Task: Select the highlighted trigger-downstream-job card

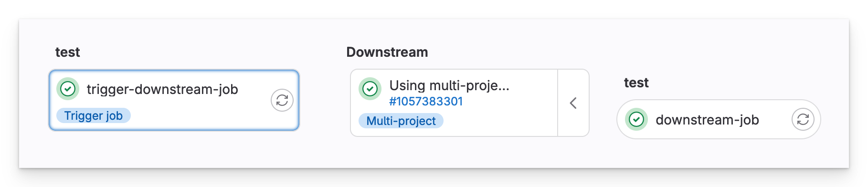Action: tap(174, 100)
